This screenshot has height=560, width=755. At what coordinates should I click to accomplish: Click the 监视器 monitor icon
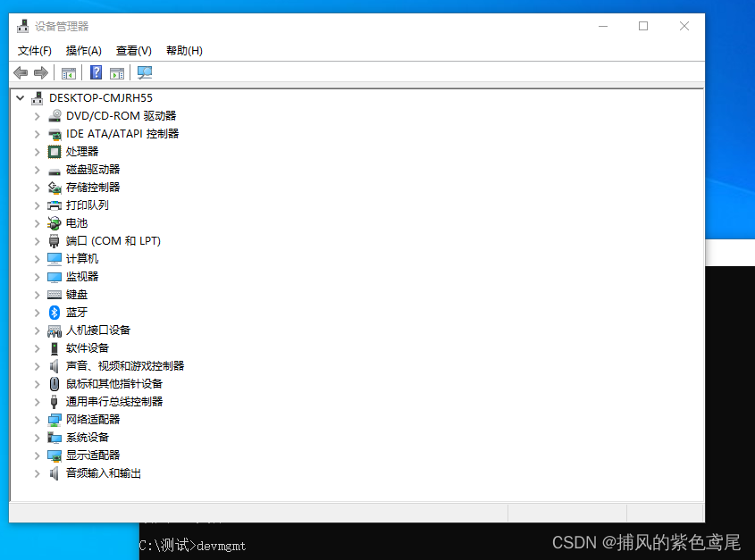click(55, 277)
